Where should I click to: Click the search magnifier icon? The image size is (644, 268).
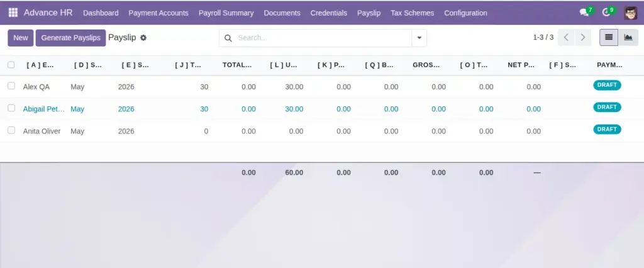pyautogui.click(x=228, y=38)
